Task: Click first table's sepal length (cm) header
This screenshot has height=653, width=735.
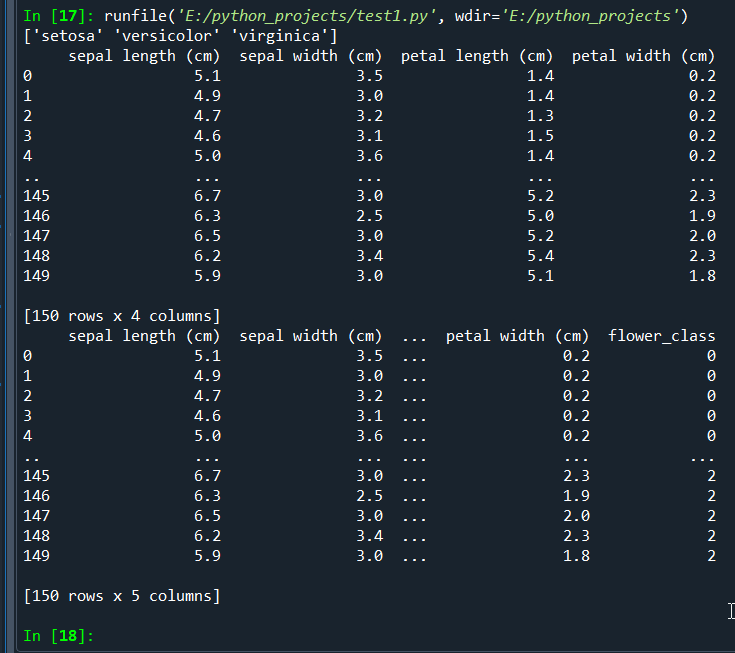Action: (x=144, y=56)
